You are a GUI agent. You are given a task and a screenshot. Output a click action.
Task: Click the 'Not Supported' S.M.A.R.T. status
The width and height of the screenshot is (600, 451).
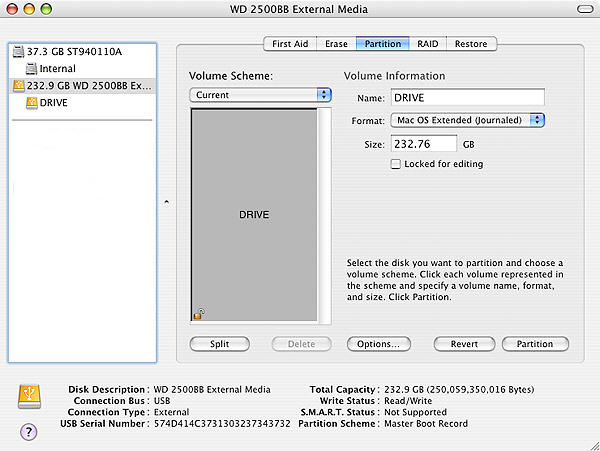click(415, 412)
